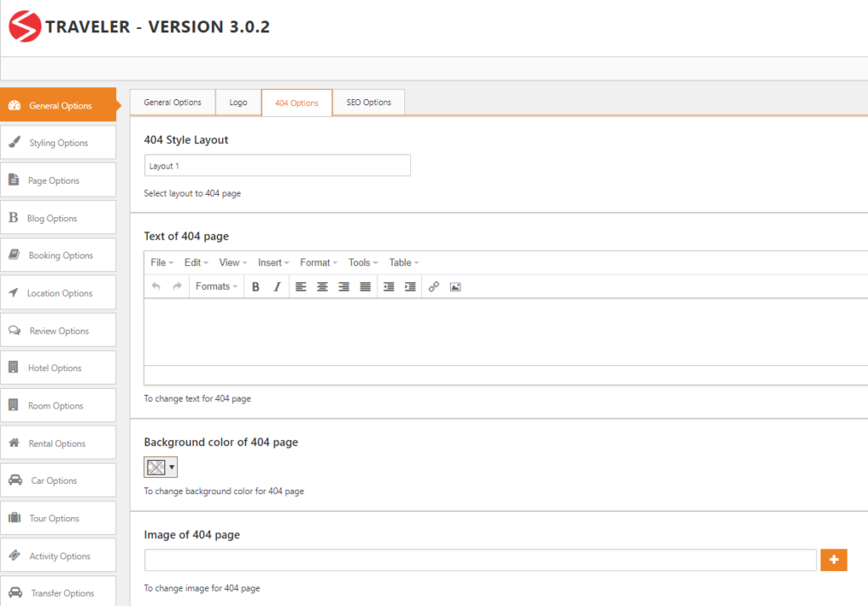The width and height of the screenshot is (868, 606).
Task: Toggle italic formatting in editor
Action: (x=277, y=287)
